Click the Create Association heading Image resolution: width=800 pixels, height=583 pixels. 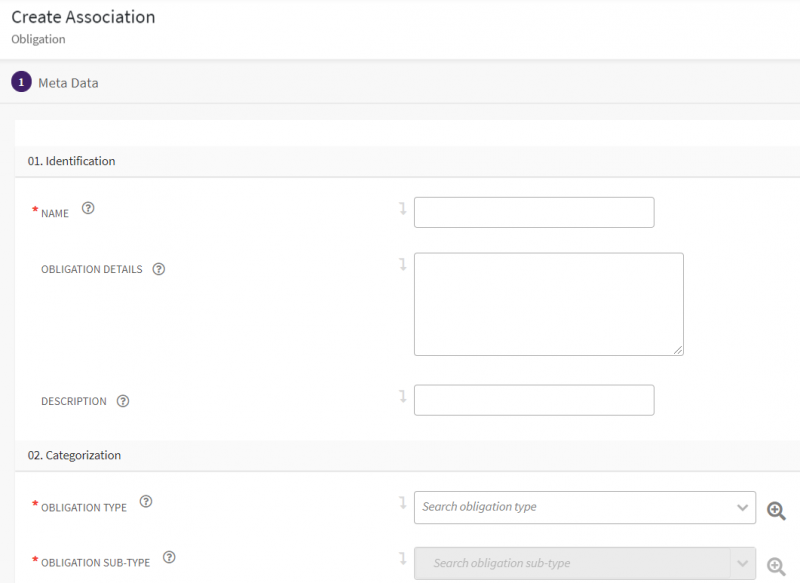pyautogui.click(x=83, y=17)
